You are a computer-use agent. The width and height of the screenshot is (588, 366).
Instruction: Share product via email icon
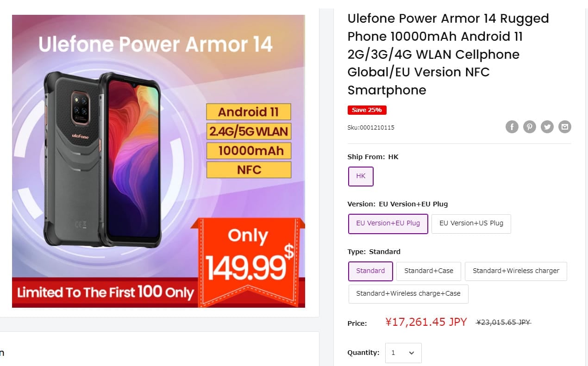point(565,127)
